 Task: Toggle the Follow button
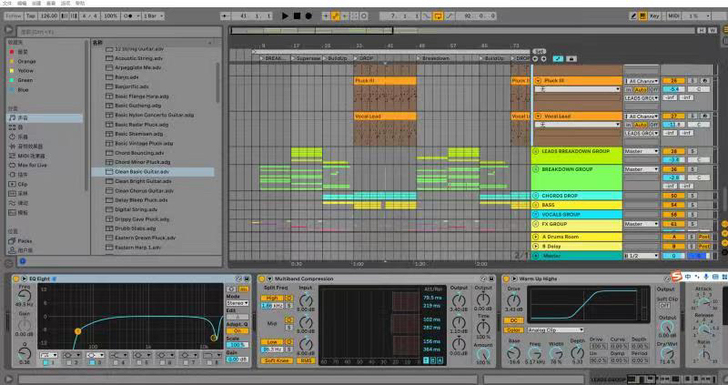pos(14,16)
